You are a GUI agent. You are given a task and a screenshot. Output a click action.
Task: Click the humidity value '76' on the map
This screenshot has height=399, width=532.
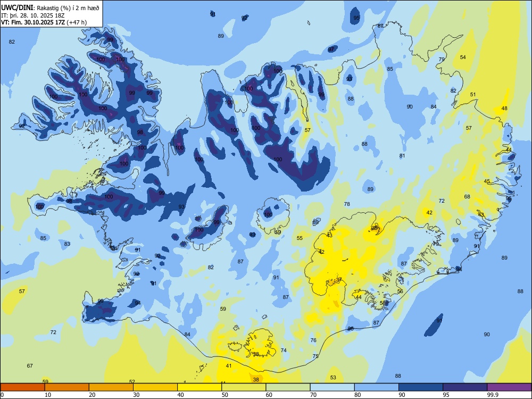tap(313, 340)
